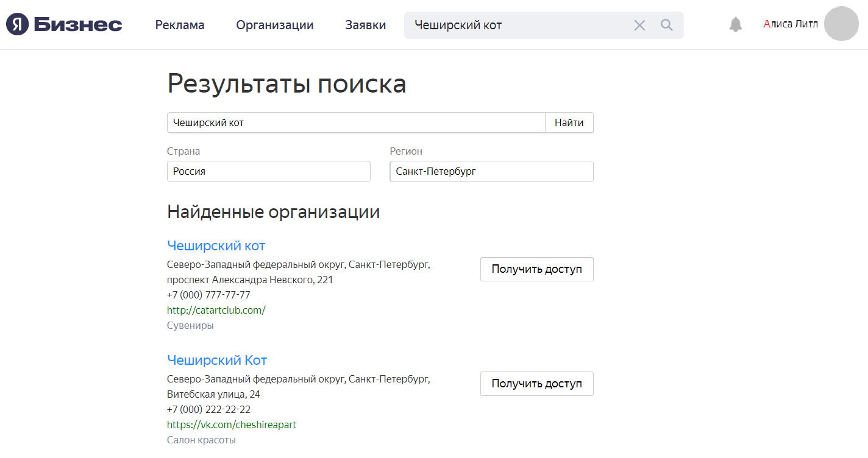Click the Алиса Литл account name
Image resolution: width=868 pixels, height=458 pixels.
[x=791, y=24]
